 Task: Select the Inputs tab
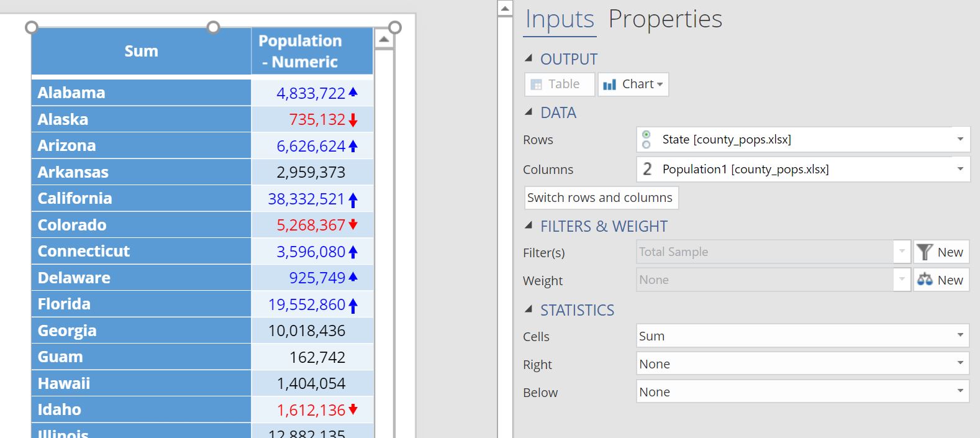(560, 19)
